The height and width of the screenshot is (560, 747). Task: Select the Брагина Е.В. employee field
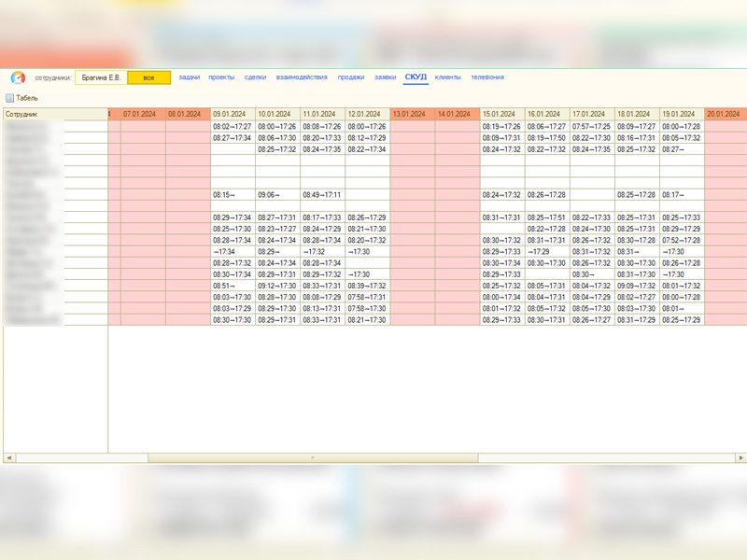(x=101, y=78)
